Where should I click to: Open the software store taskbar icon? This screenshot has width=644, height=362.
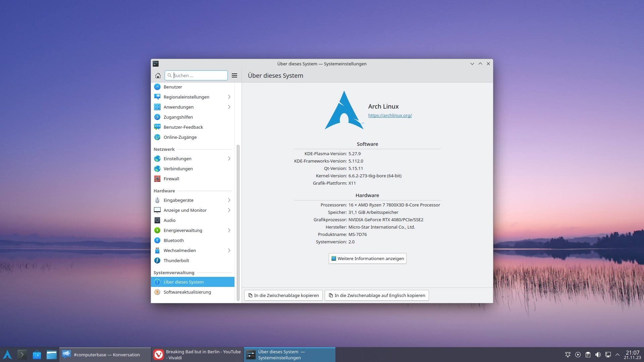(x=37, y=355)
